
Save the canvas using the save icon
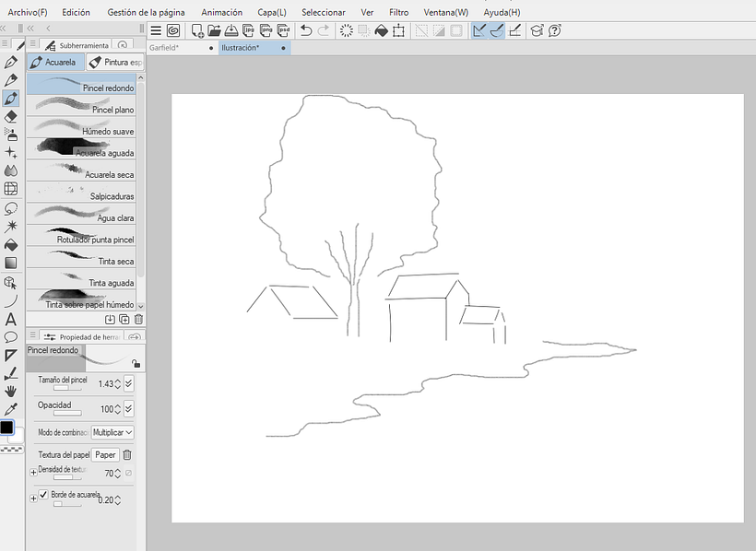point(231,30)
